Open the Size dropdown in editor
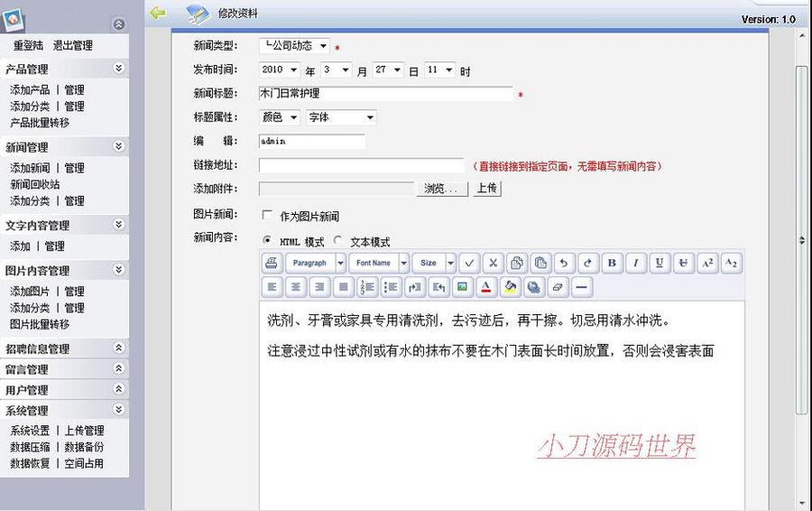Viewport: 812px width, 511px height. coord(434,263)
